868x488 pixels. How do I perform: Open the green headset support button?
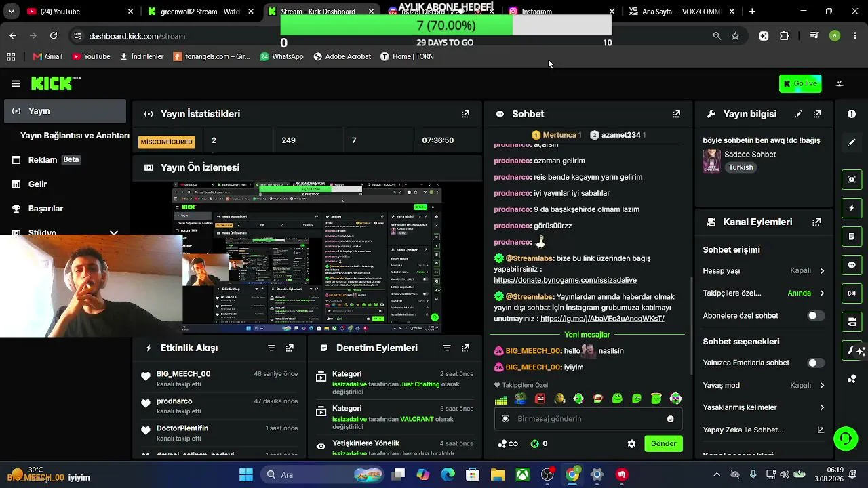tap(846, 439)
